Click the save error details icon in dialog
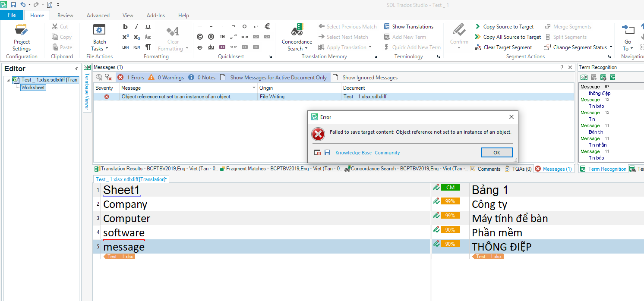Screen dimensions: 644x301 (x=327, y=153)
